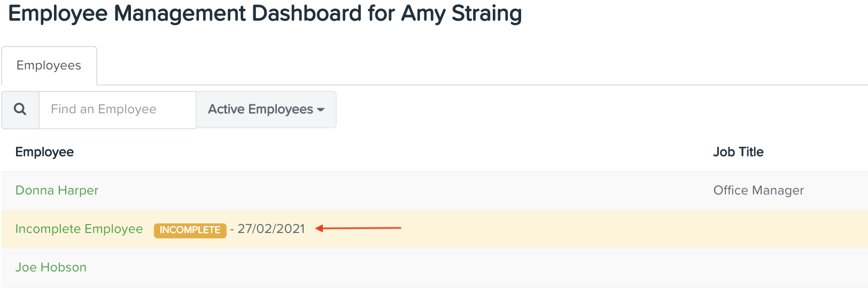Open the Incomplete Employee record
This screenshot has width=868, height=295.
point(79,229)
